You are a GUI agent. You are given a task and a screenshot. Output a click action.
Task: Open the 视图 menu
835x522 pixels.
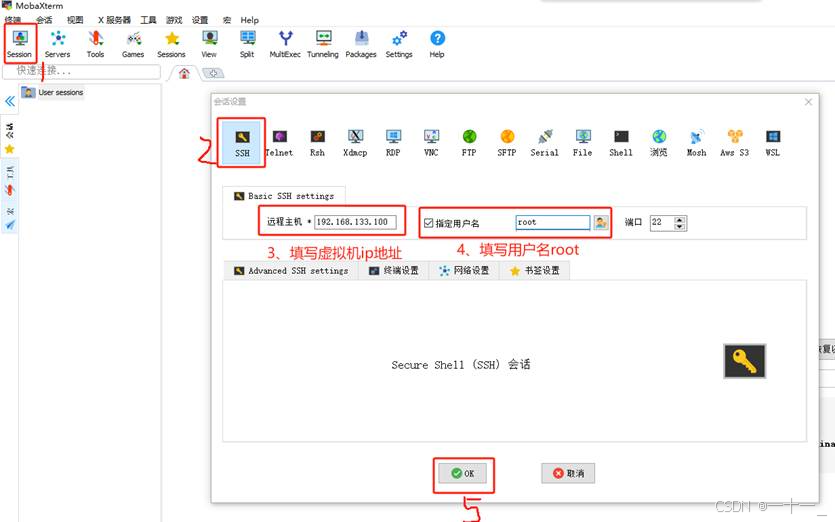(75, 20)
